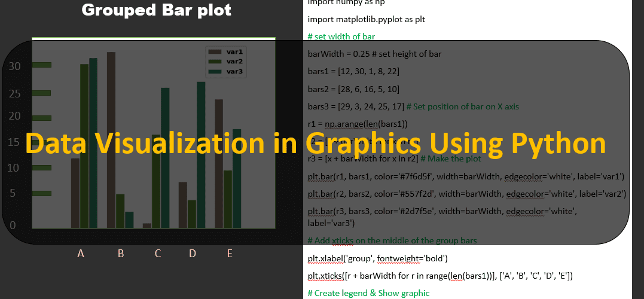Screen dimensions: 644x299
Task: Click the x-axis group label D
Action: [193, 254]
